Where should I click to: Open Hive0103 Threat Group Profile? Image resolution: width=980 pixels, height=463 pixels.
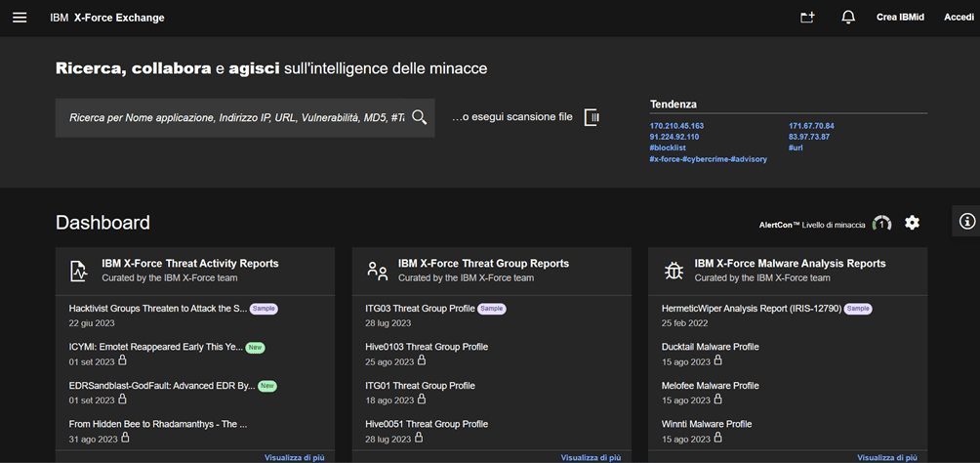(x=427, y=347)
